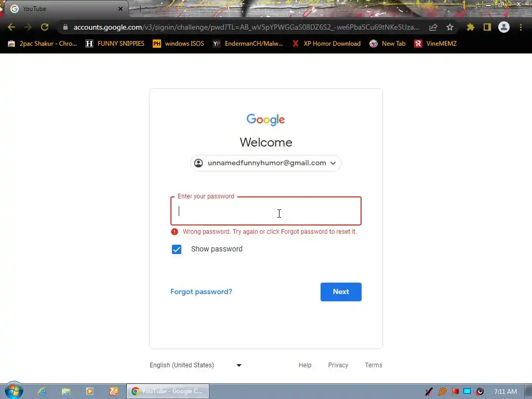Open the XP Horror Download bookmark

tap(326, 44)
